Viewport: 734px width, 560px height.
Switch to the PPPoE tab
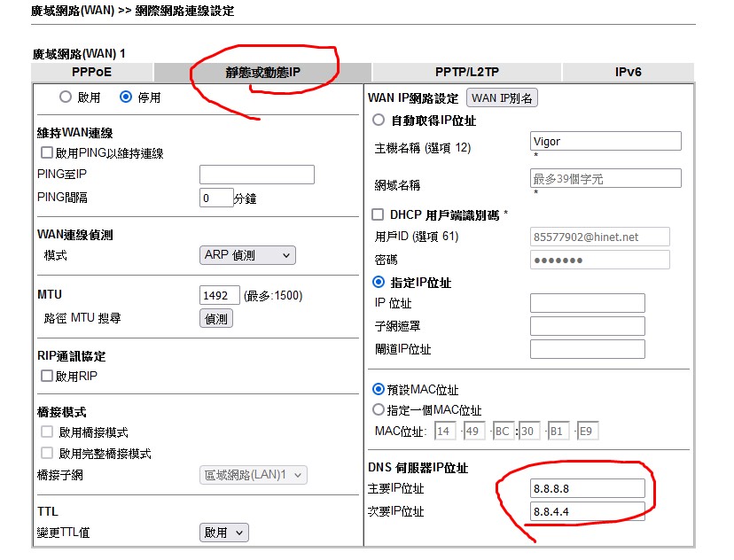92,73
